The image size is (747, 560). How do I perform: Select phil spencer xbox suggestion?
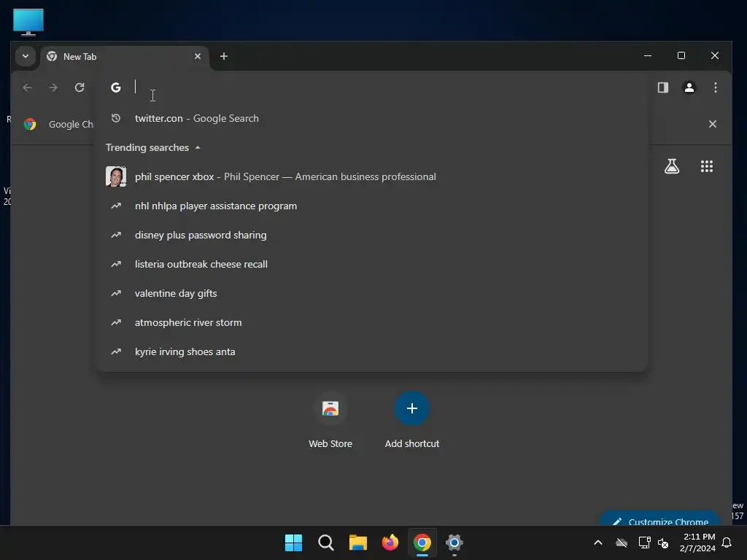pos(371,176)
